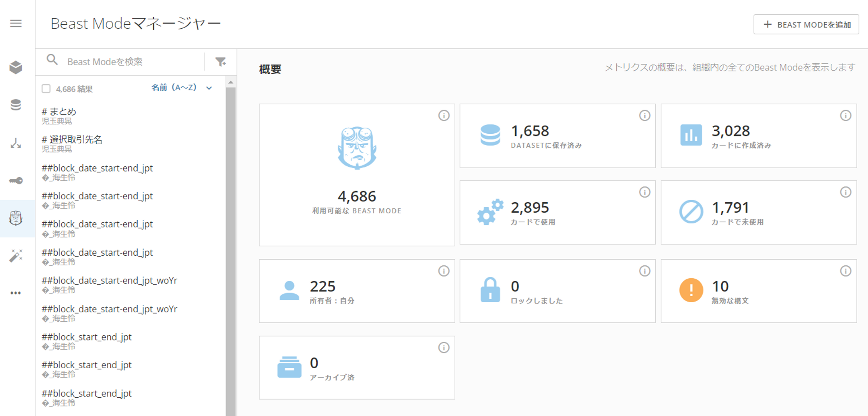Show info for 0 archived card
The image size is (868, 416).
coord(444,347)
